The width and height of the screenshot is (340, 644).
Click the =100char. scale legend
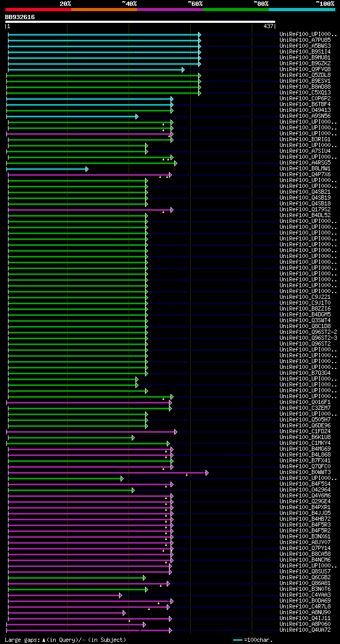click(252, 640)
